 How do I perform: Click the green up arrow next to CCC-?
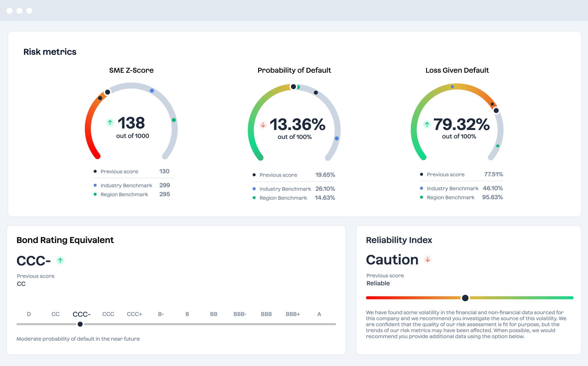(60, 260)
